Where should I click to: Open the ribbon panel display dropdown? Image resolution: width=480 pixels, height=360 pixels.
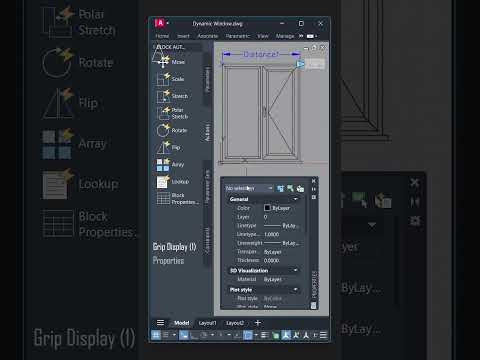(312, 36)
